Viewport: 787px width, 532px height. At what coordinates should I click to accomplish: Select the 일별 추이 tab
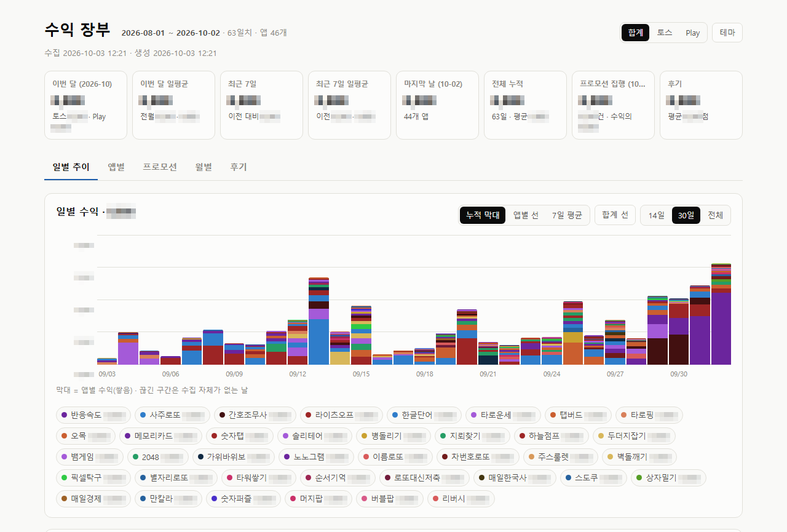[x=71, y=167]
